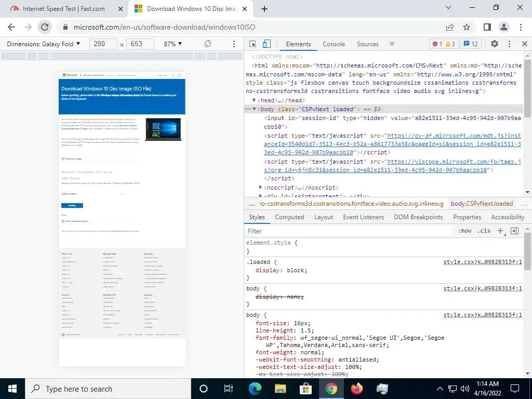
Task: Follow the ov-df.microsoft.com mdt.js script link
Action: (x=393, y=144)
